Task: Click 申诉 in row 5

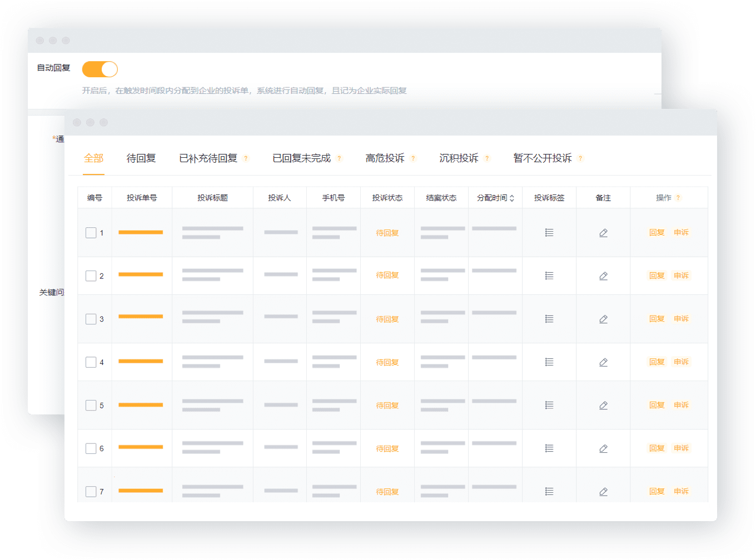Action: coord(681,406)
